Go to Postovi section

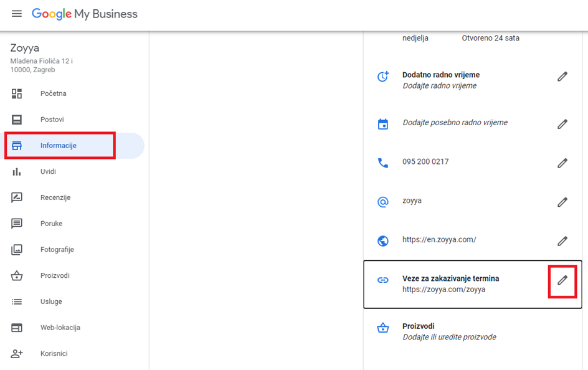click(x=52, y=120)
